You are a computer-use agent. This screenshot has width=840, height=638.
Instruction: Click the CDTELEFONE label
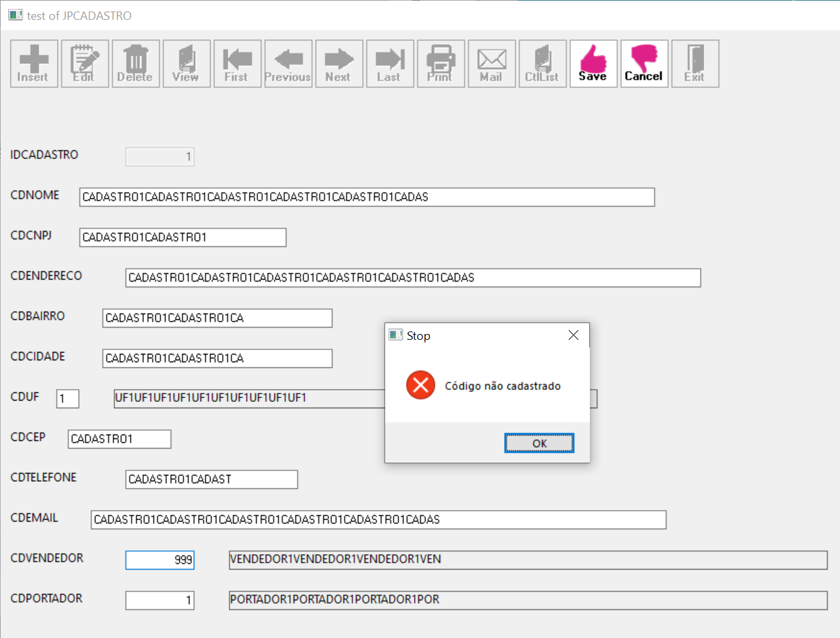[44, 477]
